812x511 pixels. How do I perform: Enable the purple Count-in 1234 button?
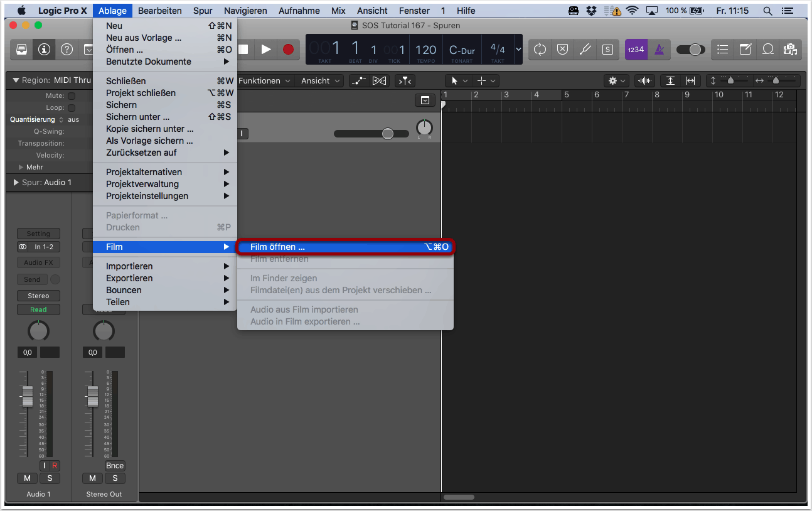click(636, 50)
